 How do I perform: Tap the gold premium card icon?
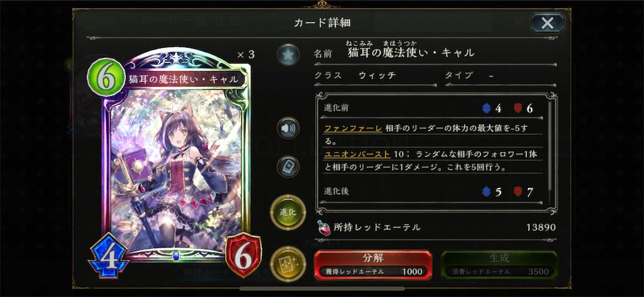pos(288,264)
